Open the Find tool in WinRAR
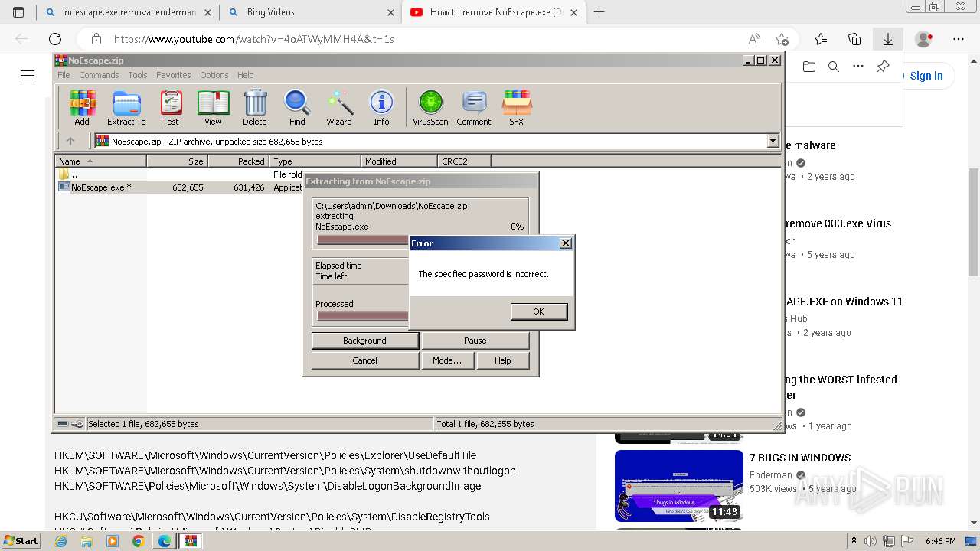 tap(297, 108)
